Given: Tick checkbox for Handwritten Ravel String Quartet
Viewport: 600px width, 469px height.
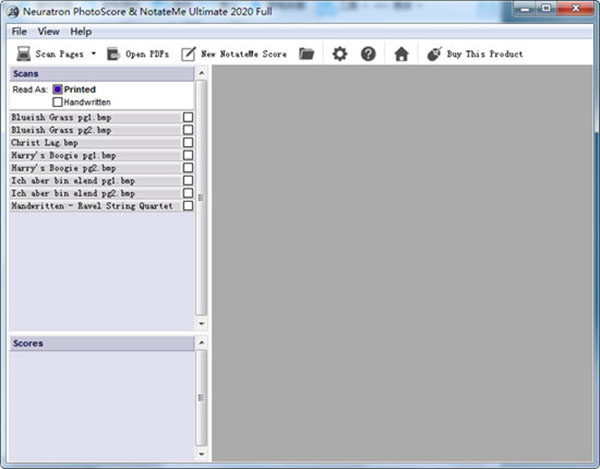Looking at the screenshot, I should click(x=188, y=205).
